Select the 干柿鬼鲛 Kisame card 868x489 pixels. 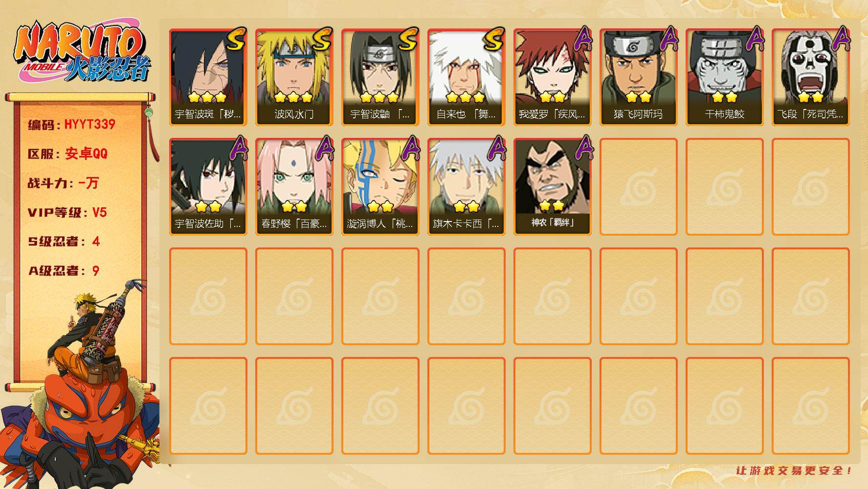click(724, 77)
